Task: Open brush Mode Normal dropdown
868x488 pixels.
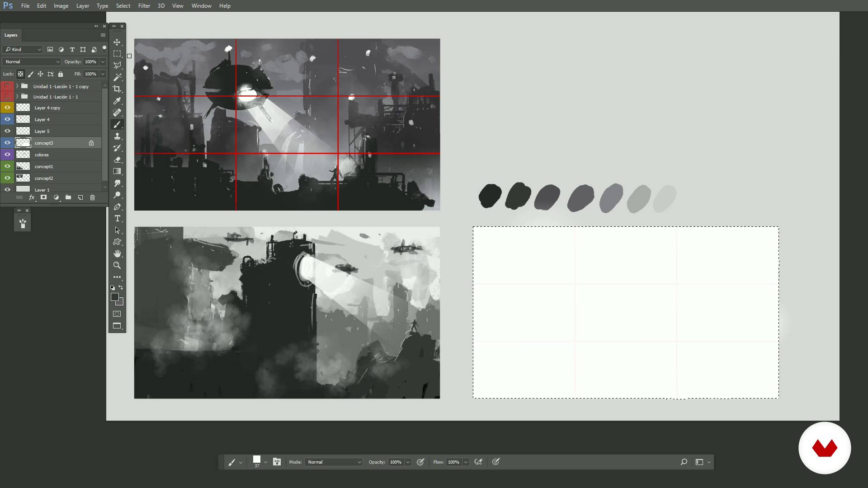Action: click(x=334, y=462)
